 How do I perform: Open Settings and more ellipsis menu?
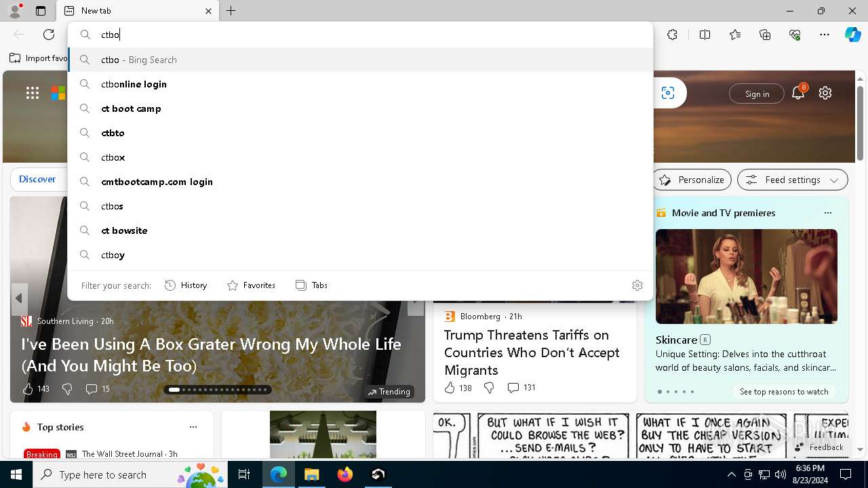click(x=825, y=35)
